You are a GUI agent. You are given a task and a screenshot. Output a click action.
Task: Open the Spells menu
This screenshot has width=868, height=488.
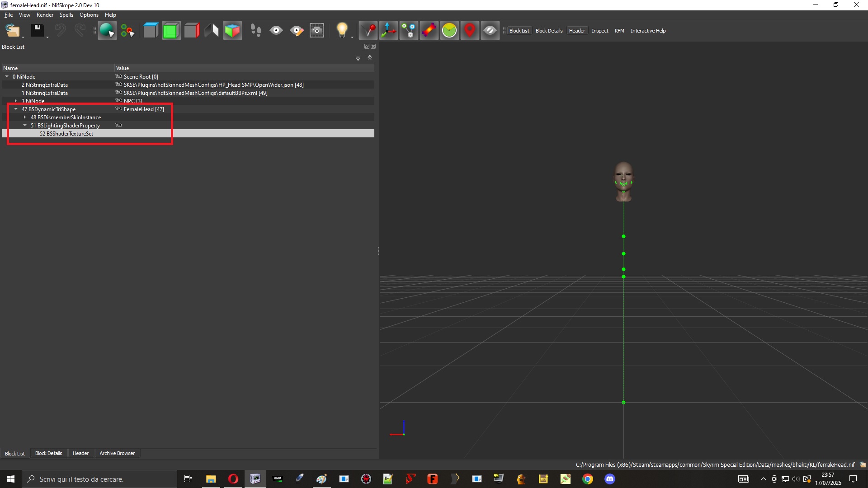(66, 15)
